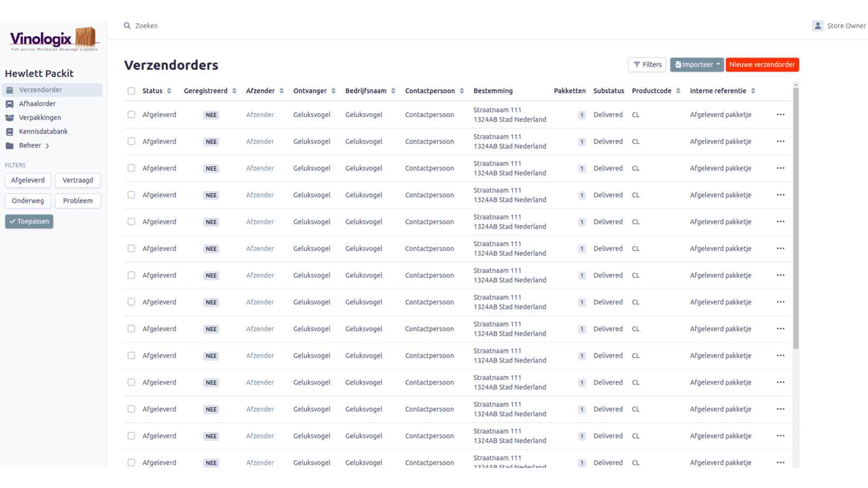Screen dimensions: 868x488
Task: Click package count badge in first row
Action: click(582, 115)
